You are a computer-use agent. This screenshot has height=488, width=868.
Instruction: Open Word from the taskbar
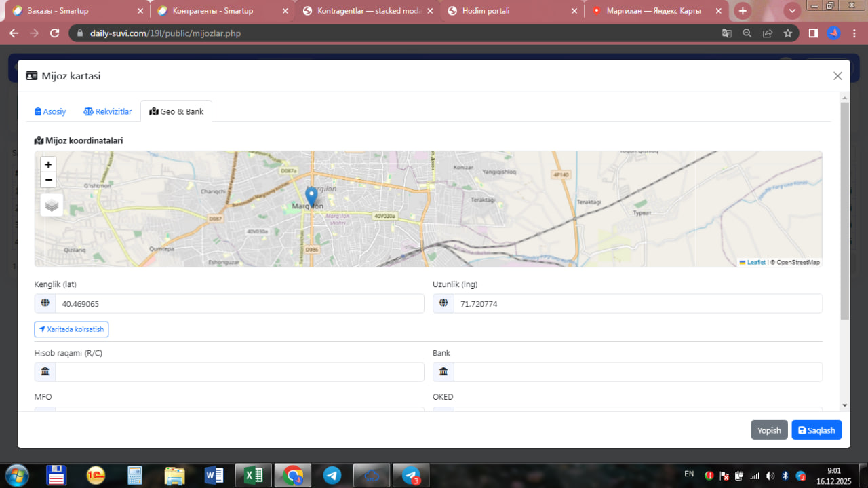click(214, 476)
